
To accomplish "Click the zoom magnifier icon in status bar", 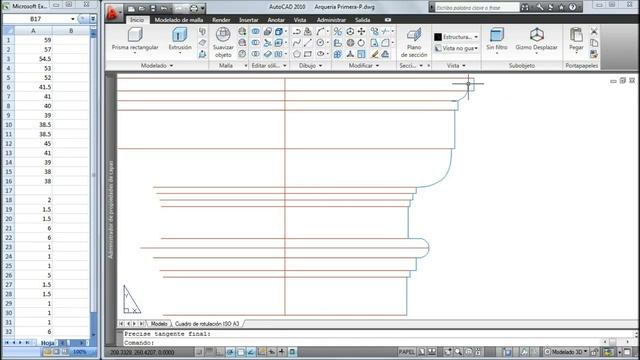I will 458,352.
